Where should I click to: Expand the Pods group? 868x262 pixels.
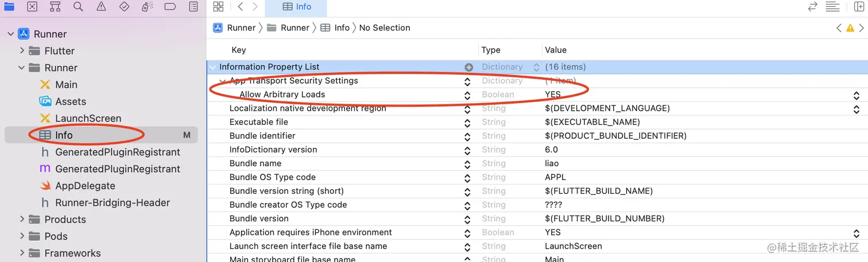point(22,236)
